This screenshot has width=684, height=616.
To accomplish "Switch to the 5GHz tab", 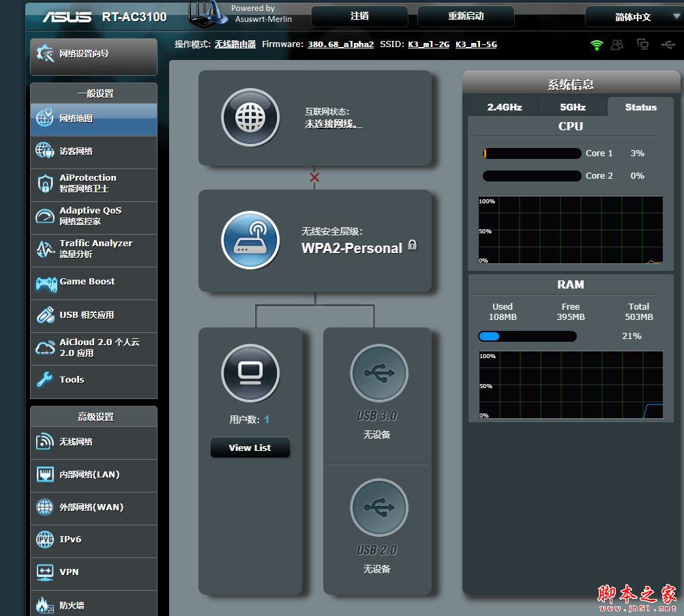I will click(573, 107).
